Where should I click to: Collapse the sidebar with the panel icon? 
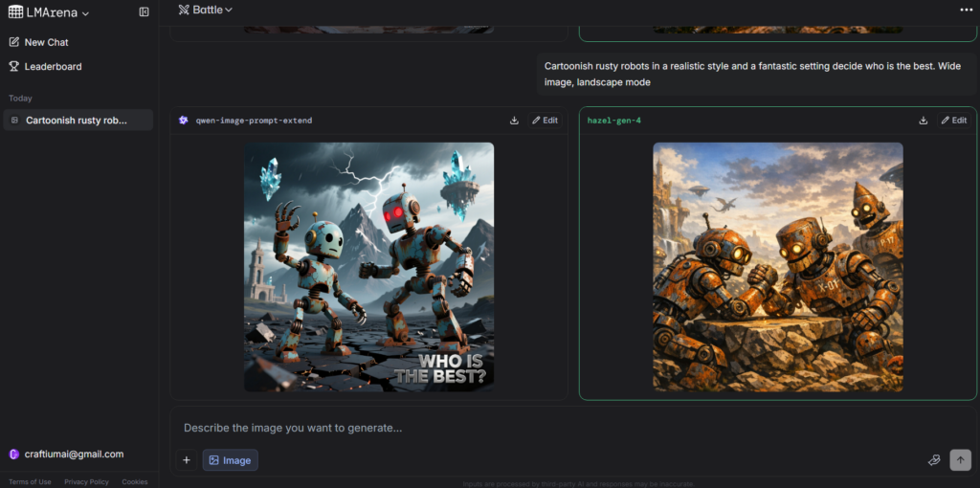[144, 12]
